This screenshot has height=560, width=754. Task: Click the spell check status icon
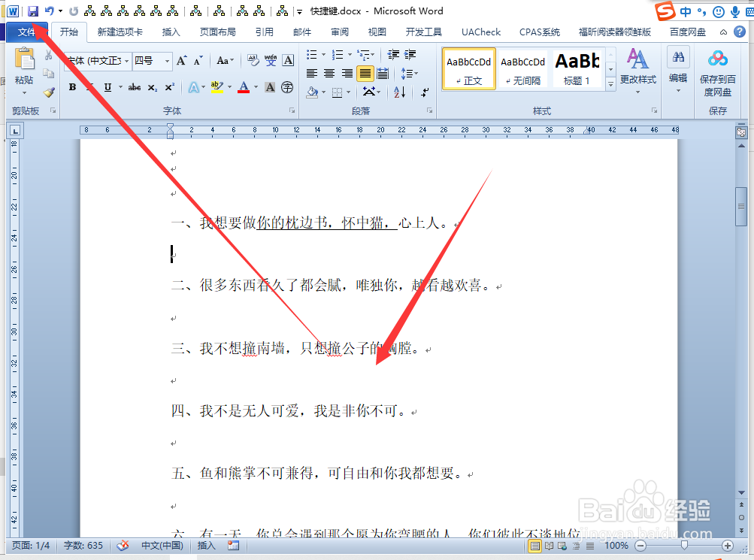click(123, 546)
